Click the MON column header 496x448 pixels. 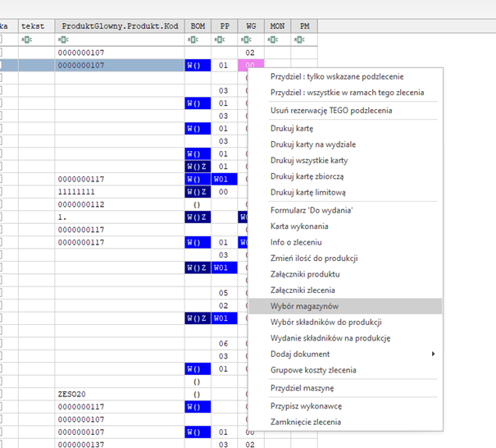pos(277,26)
